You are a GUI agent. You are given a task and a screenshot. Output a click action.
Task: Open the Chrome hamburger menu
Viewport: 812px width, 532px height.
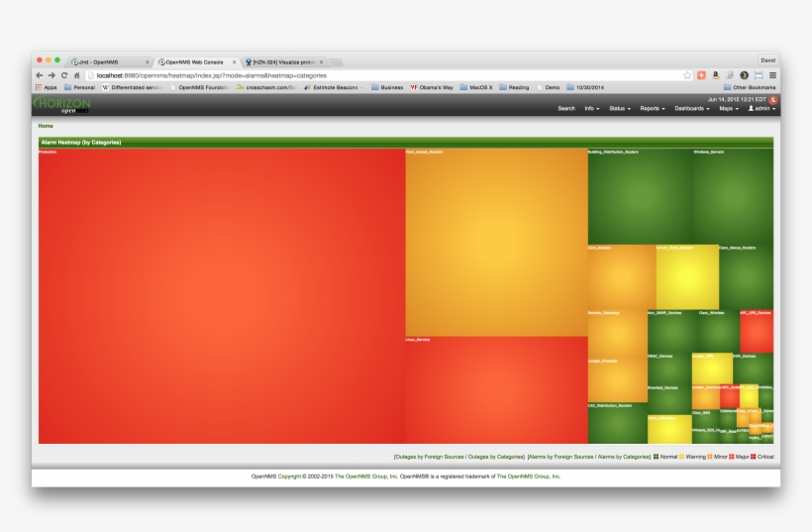click(x=772, y=75)
